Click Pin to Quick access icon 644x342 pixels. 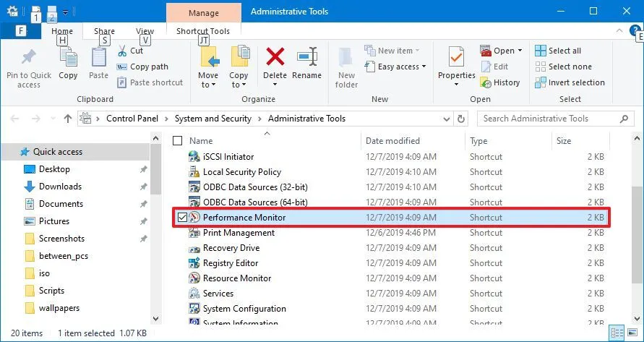point(28,59)
